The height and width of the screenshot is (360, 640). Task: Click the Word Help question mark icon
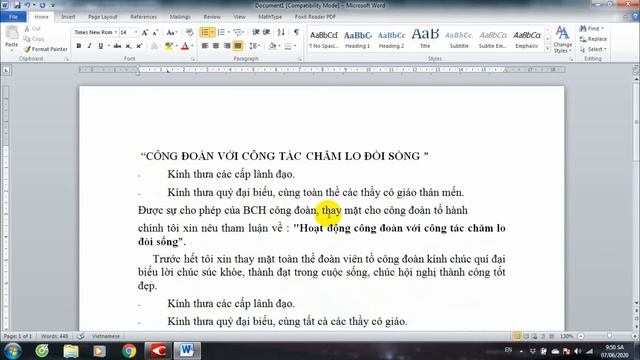pos(635,17)
